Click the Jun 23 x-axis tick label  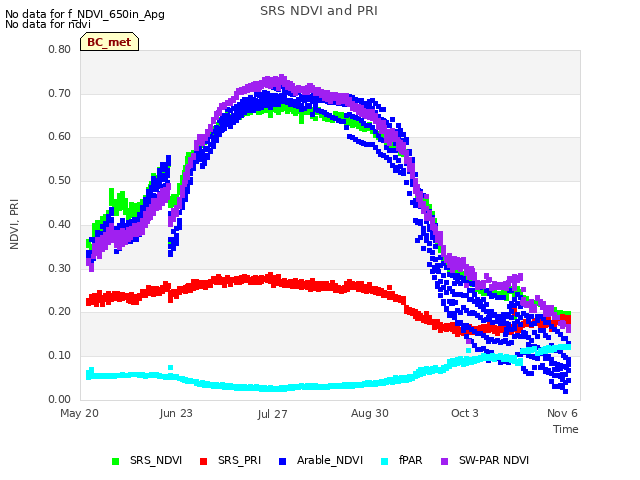(176, 413)
